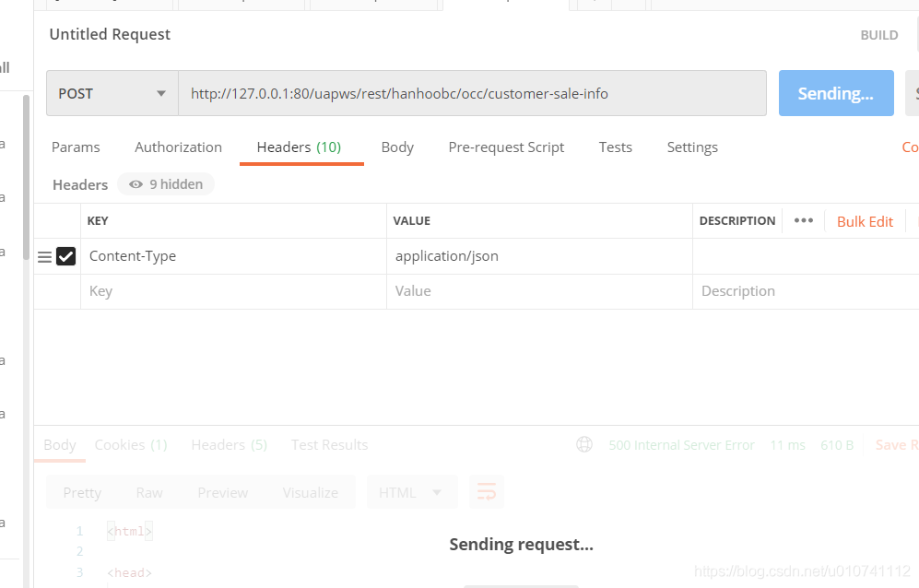
Task: Open the Authorization tab
Action: [178, 147]
